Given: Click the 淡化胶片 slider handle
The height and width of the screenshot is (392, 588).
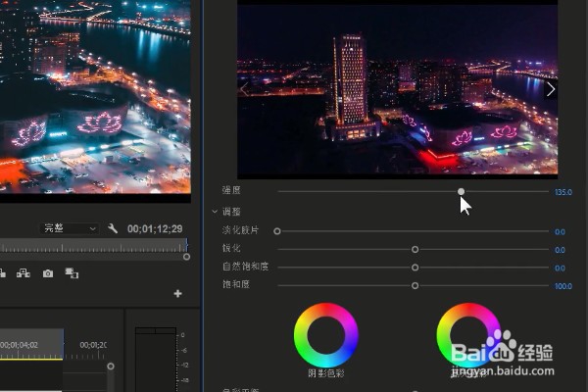Looking at the screenshot, I should [277, 231].
